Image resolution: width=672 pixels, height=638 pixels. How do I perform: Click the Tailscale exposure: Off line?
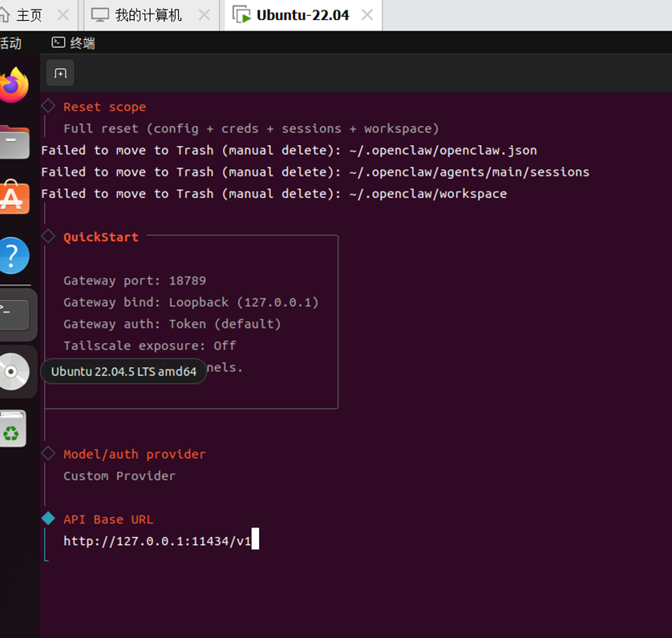(150, 345)
